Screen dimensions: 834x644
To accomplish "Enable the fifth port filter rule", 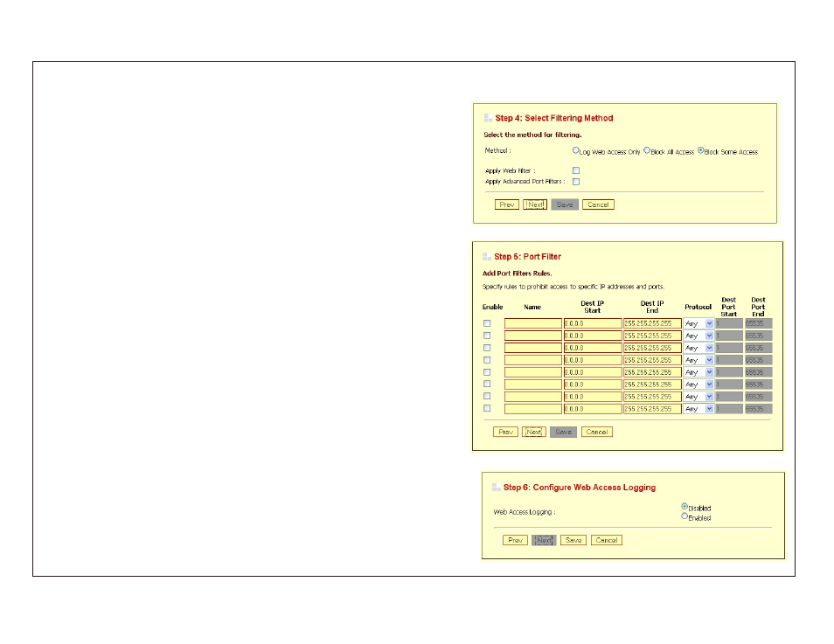I will 487,372.
